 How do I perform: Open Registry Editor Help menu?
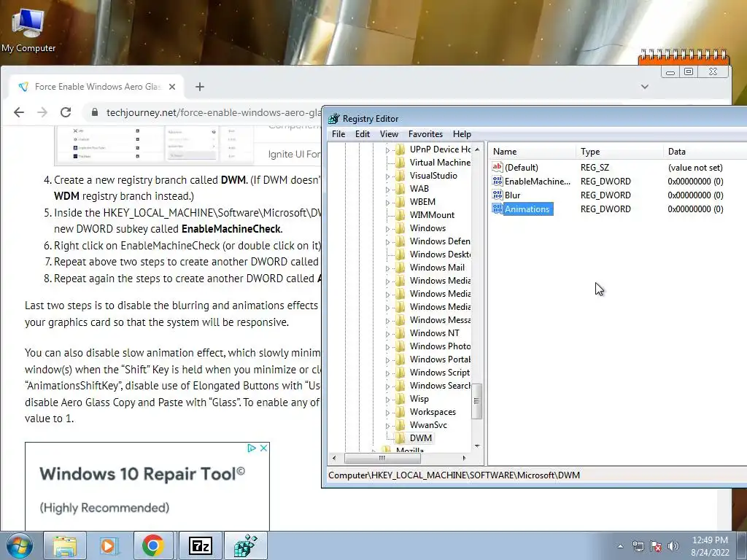point(462,134)
